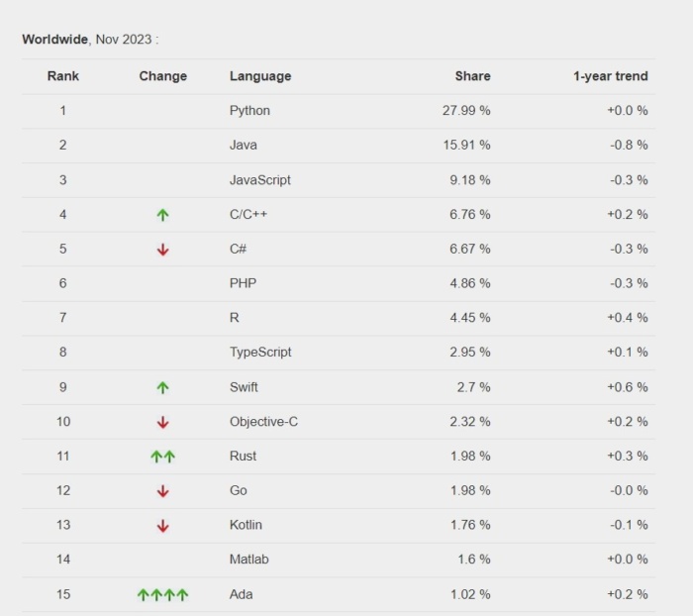
Task: Click the Share column header
Action: coord(472,76)
